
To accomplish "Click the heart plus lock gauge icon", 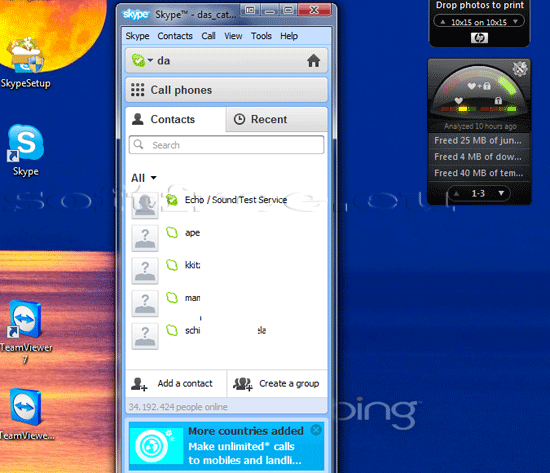I will (478, 86).
